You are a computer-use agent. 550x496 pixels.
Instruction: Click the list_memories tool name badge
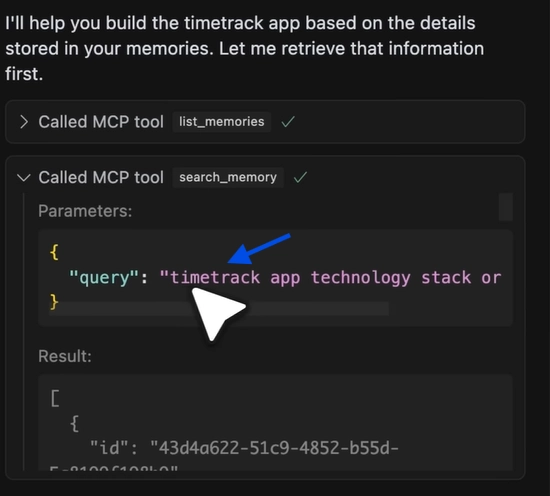[221, 122]
